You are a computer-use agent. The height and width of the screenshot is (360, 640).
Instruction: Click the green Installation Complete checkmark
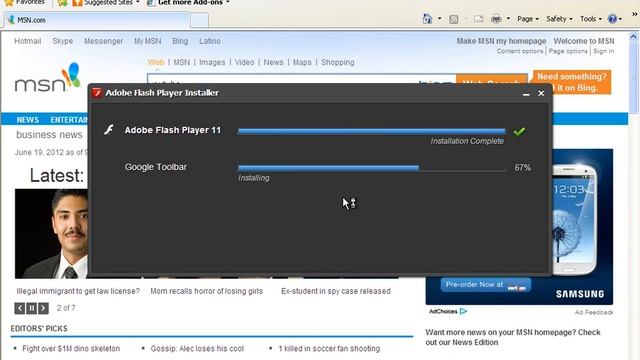tap(520, 131)
